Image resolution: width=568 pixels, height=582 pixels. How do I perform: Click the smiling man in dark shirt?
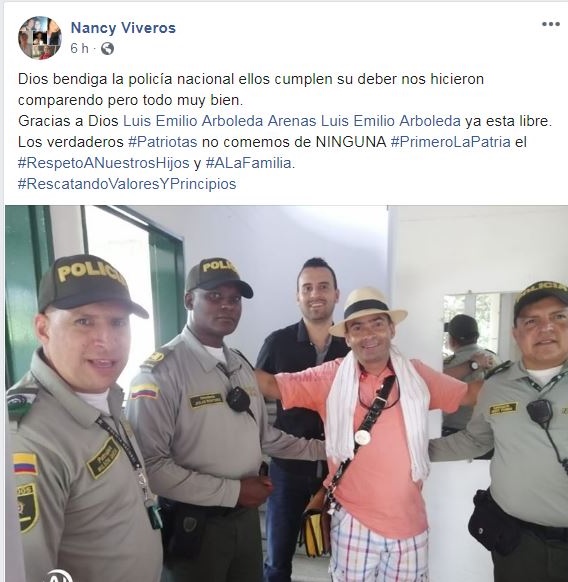(x=301, y=371)
